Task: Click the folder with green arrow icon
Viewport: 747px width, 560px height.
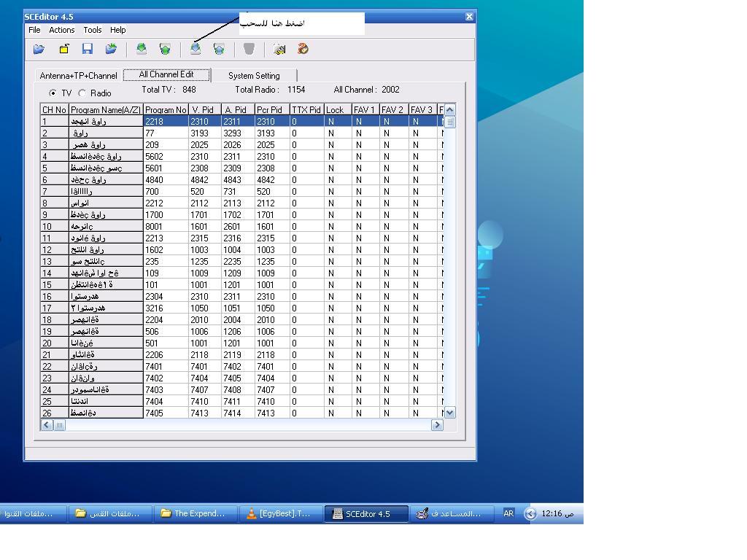Action: click(x=111, y=49)
